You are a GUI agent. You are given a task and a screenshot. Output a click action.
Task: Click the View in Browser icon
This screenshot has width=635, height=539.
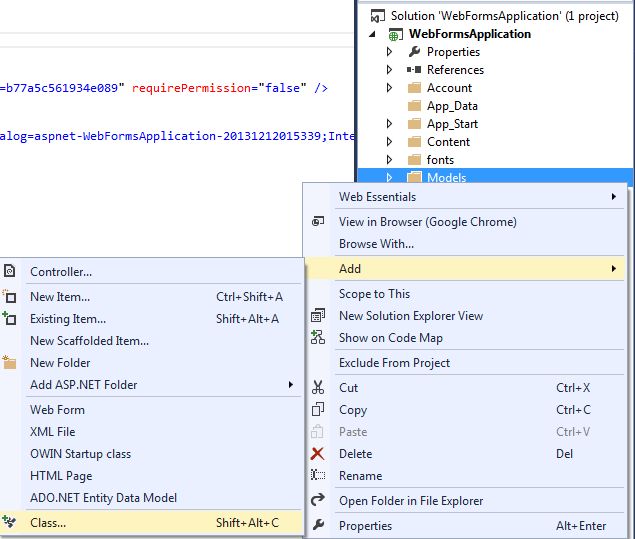pos(318,222)
